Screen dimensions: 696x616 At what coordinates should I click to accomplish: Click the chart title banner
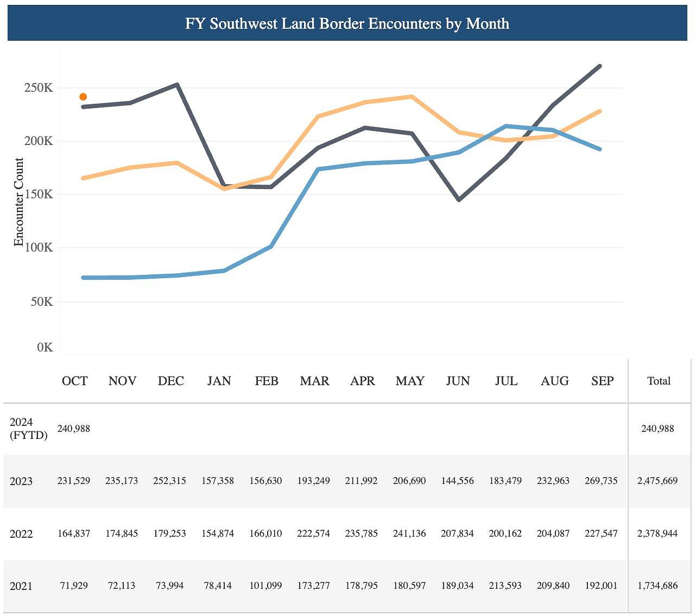coord(347,23)
